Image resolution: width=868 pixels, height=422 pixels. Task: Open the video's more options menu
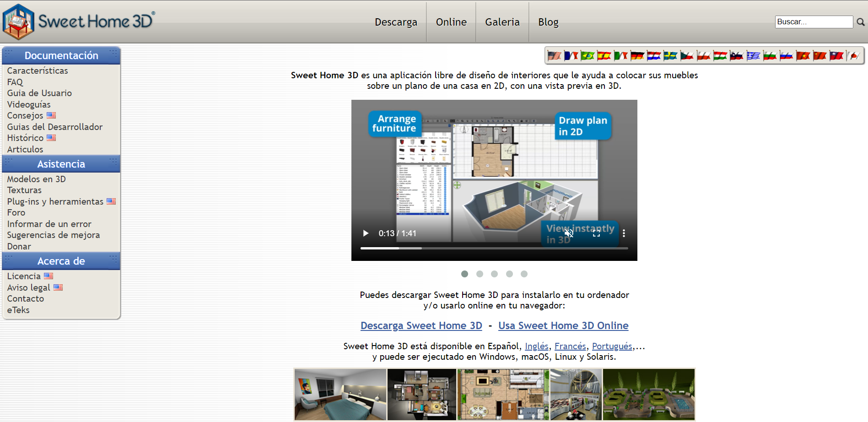[x=624, y=233]
